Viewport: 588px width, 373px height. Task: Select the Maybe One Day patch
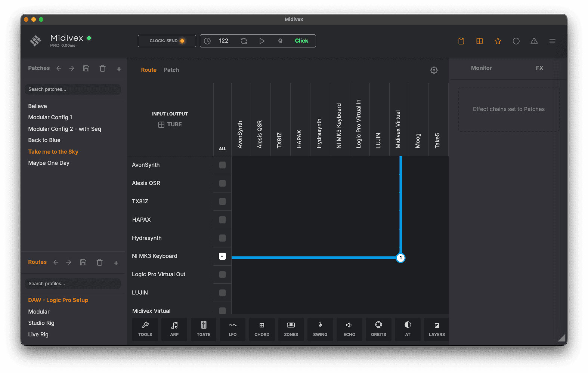[49, 163]
